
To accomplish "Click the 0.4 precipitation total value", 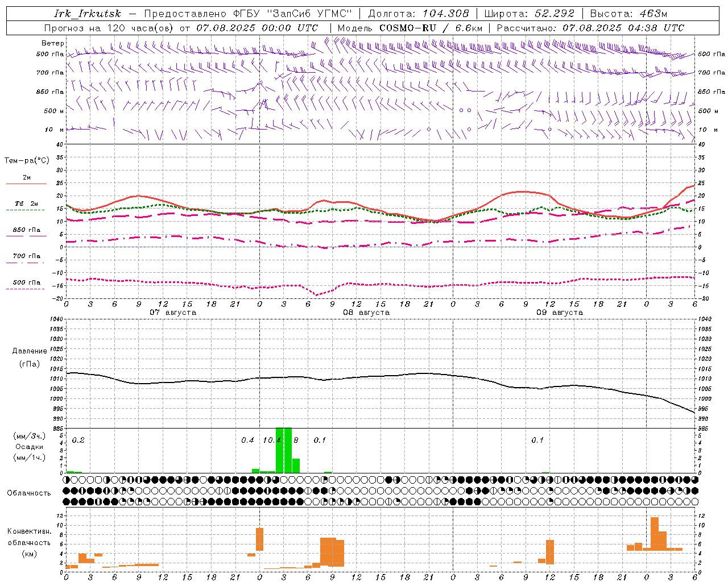I will (247, 440).
